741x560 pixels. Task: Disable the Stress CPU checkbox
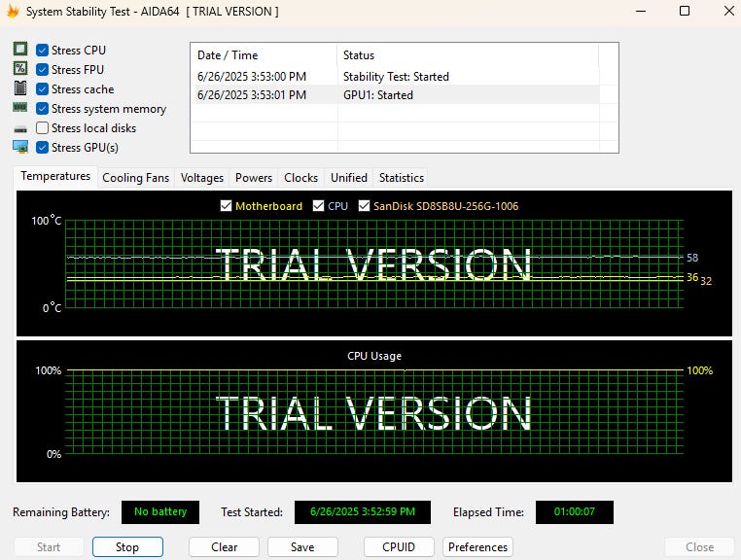(43, 51)
